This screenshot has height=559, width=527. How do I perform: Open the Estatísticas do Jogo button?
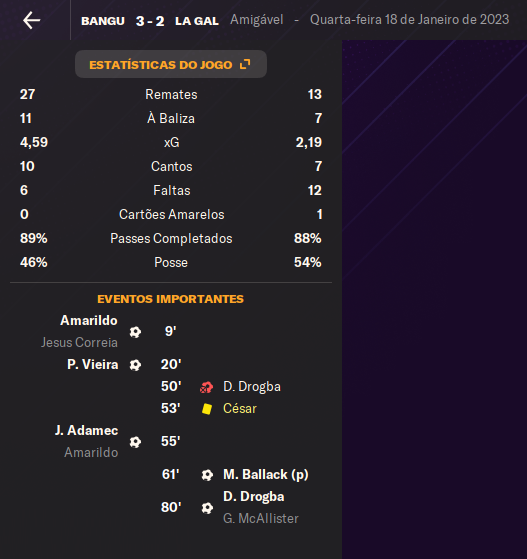[x=171, y=64]
